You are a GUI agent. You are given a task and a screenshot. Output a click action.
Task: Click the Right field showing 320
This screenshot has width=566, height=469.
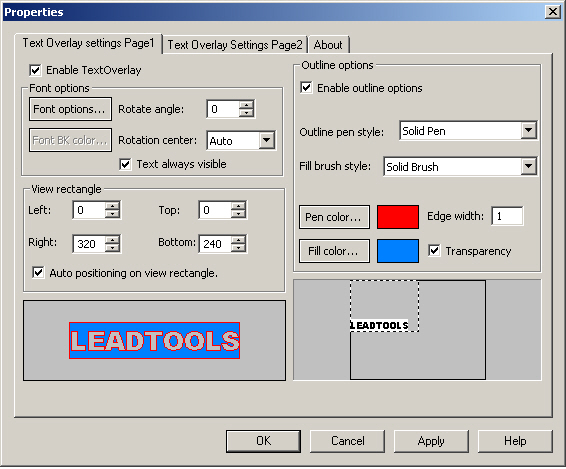[89, 244]
